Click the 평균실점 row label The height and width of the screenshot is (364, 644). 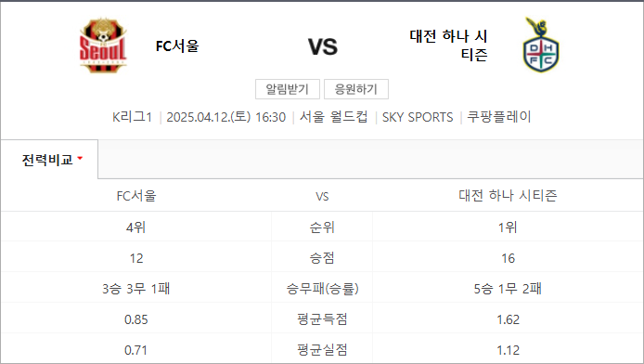[322, 350]
